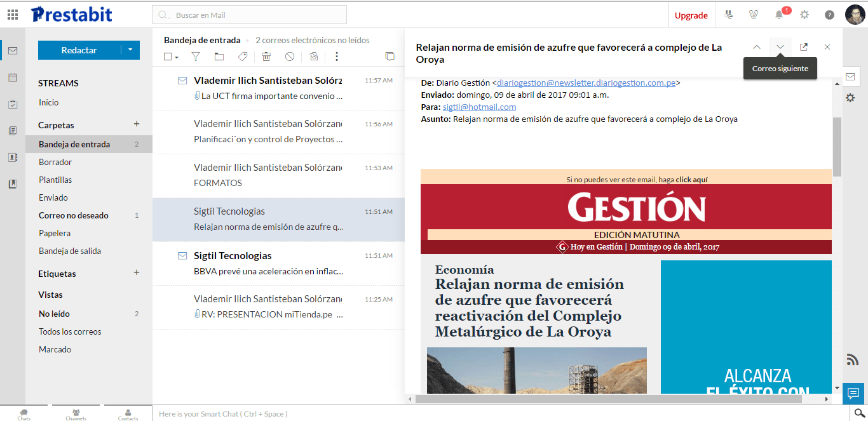Open the chat bubble icon at bottom right
The width and height of the screenshot is (868, 421).
pos(853,393)
